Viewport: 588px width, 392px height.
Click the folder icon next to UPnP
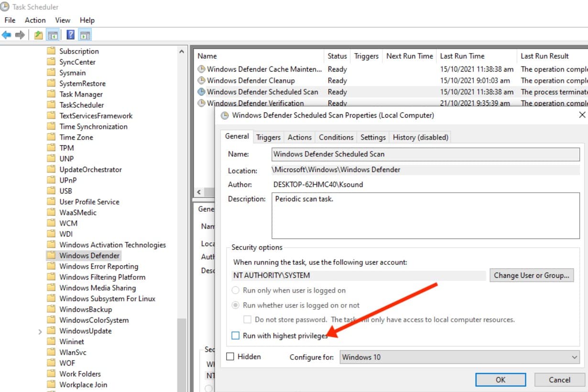click(x=51, y=180)
